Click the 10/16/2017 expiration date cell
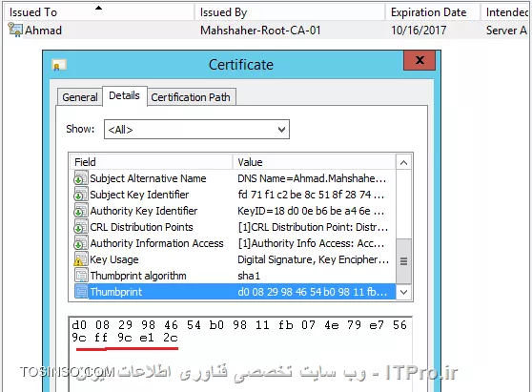This screenshot has width=532, height=392. (419, 31)
